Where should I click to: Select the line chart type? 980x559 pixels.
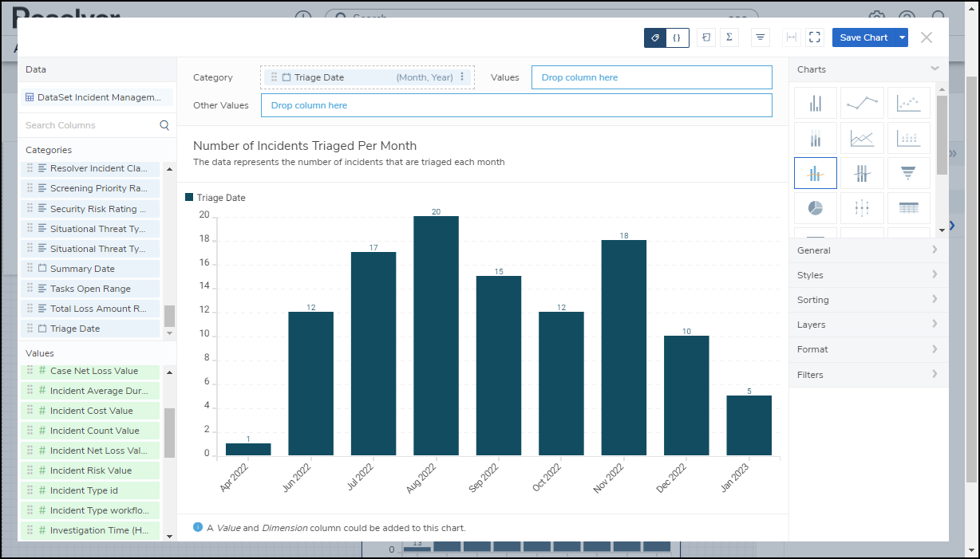862,103
